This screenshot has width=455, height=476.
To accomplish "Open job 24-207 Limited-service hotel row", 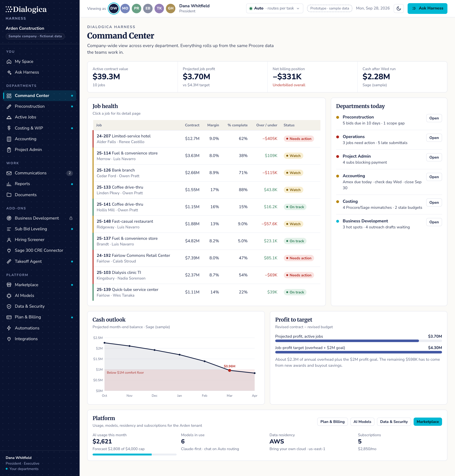I will tap(207, 139).
